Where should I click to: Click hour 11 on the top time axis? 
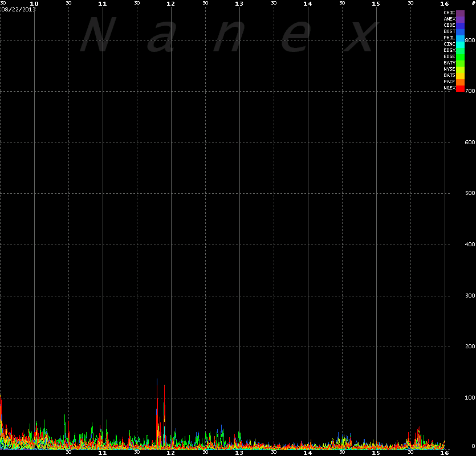click(103, 3)
